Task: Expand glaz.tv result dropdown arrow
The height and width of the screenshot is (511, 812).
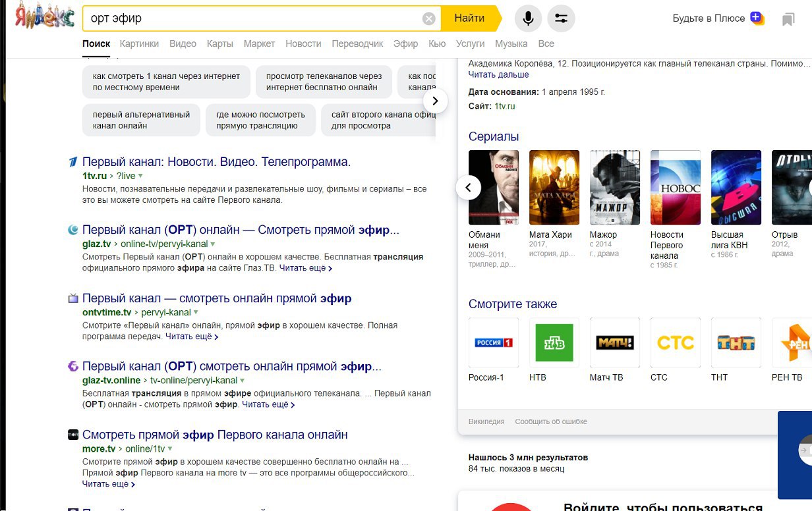Action: [x=213, y=244]
